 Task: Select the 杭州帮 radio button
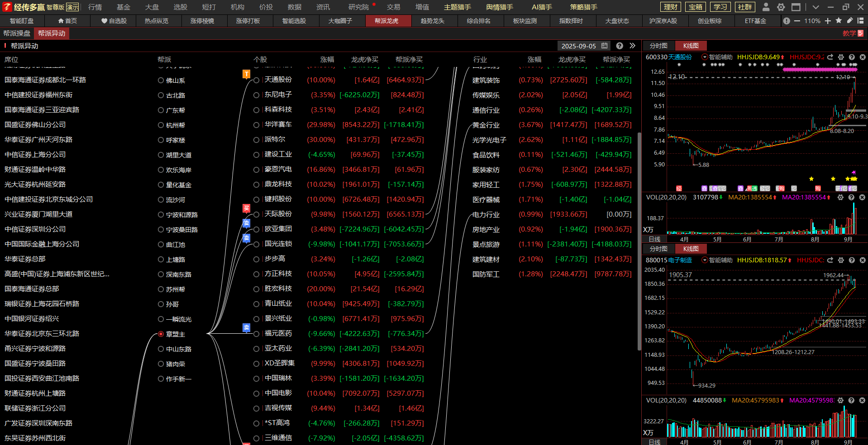tap(161, 125)
